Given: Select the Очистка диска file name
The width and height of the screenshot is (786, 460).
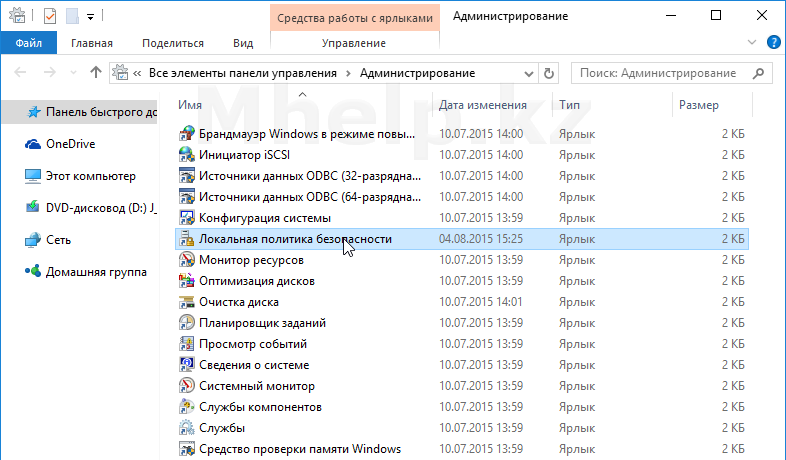Looking at the screenshot, I should 239,302.
